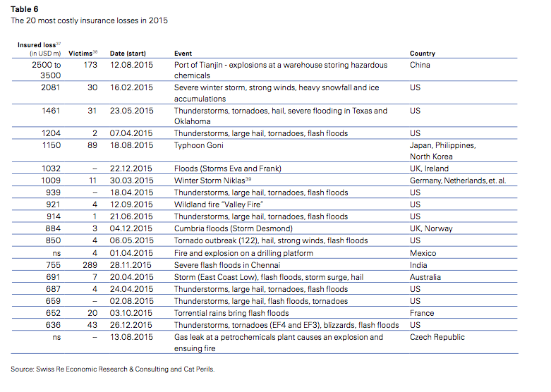Select the insured loss value 2081

coord(51,88)
